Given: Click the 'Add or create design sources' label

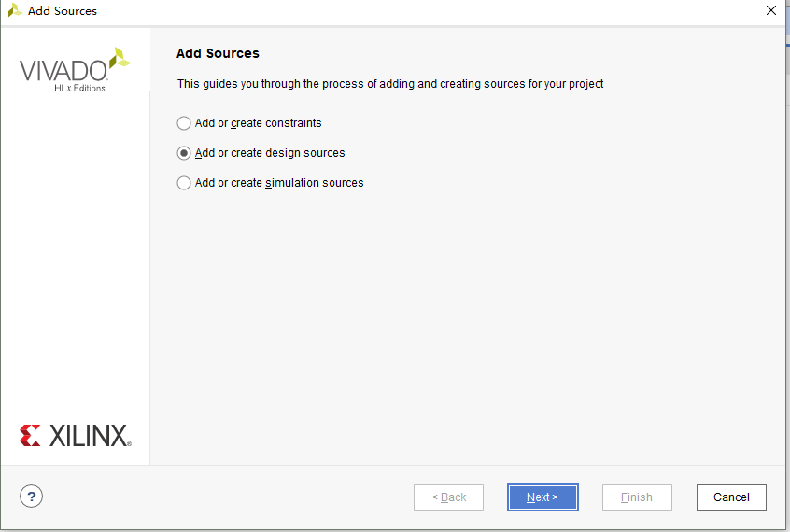Looking at the screenshot, I should tap(270, 153).
